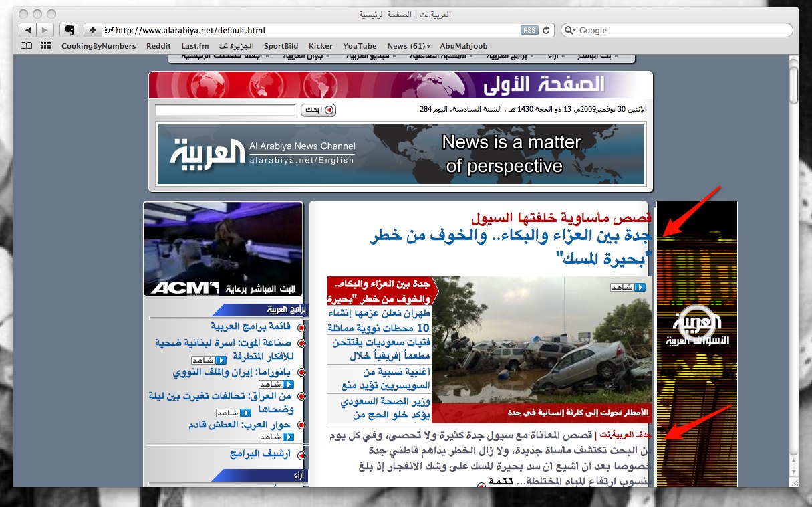The width and height of the screenshot is (812, 507).
Task: Open the SportBild bookmark
Action: [x=281, y=46]
